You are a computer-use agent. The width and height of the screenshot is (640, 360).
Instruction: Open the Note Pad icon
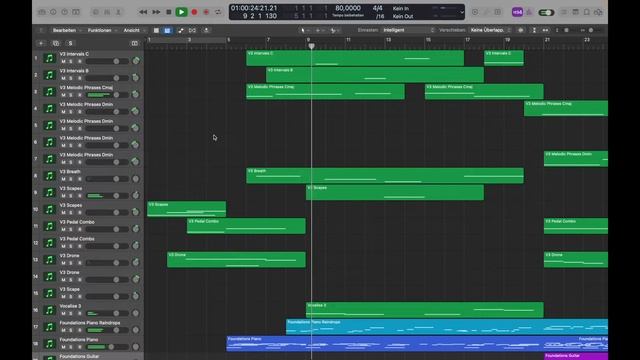point(587,12)
